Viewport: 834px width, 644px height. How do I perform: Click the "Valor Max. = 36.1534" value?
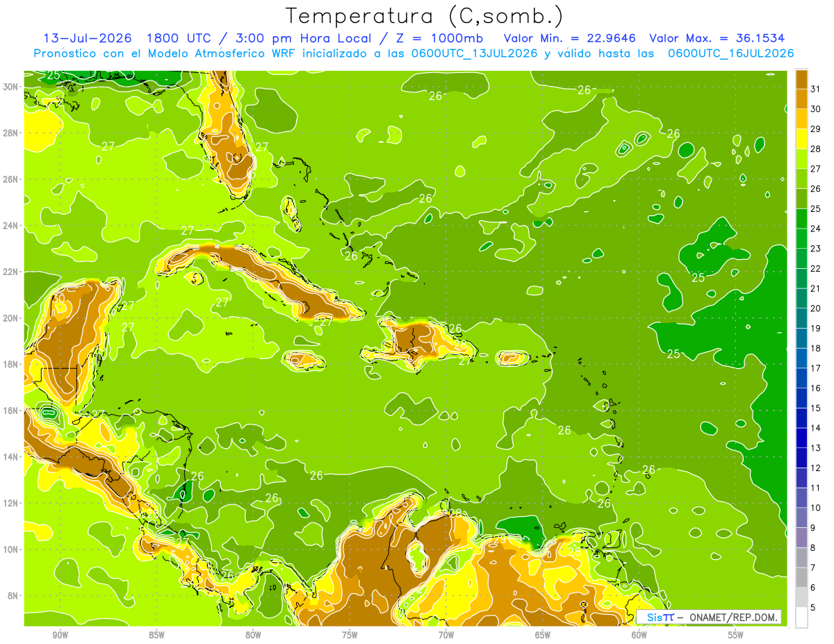pos(717,38)
